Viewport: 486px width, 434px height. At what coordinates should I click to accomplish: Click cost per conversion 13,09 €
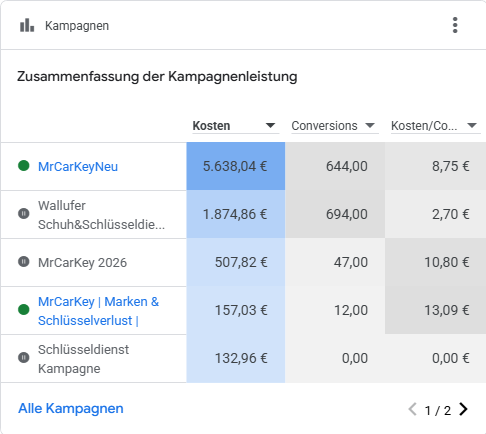point(447,310)
